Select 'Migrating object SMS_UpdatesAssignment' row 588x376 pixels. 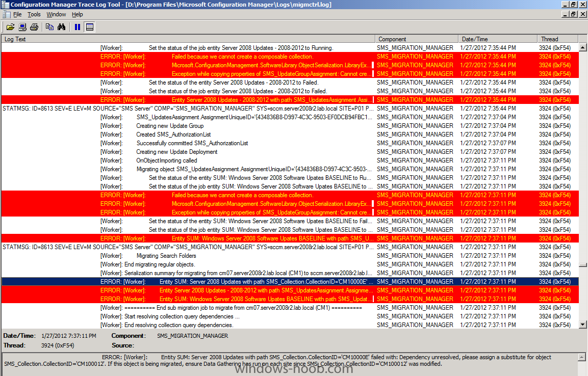click(x=290, y=169)
